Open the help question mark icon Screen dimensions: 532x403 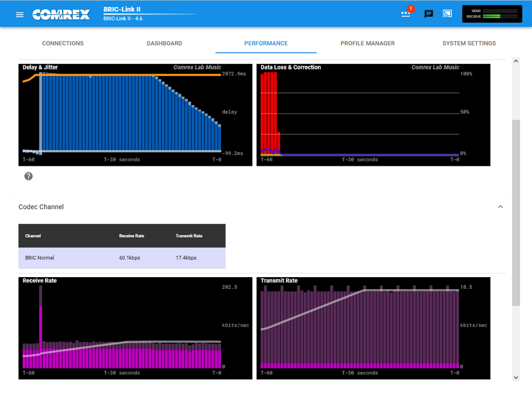click(29, 176)
